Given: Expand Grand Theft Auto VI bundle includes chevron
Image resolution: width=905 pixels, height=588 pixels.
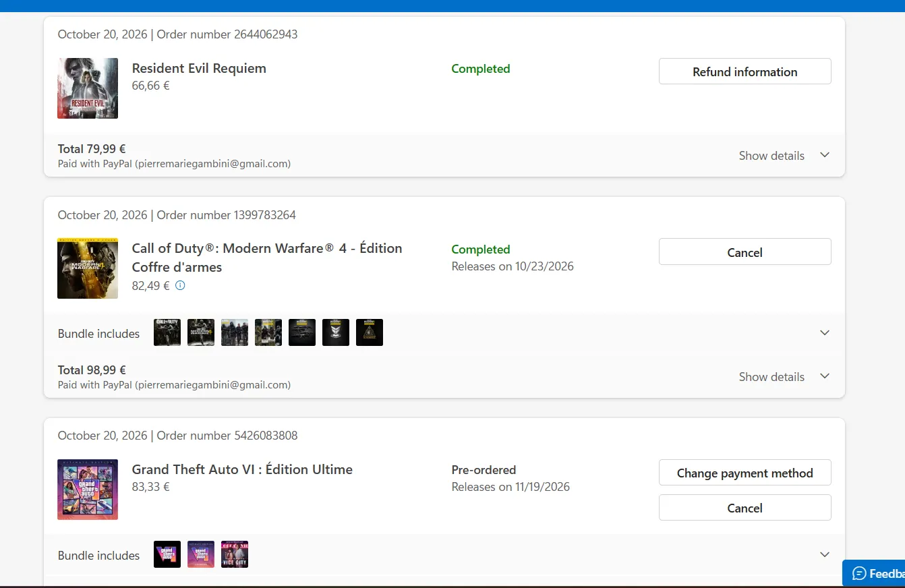Looking at the screenshot, I should tap(824, 555).
